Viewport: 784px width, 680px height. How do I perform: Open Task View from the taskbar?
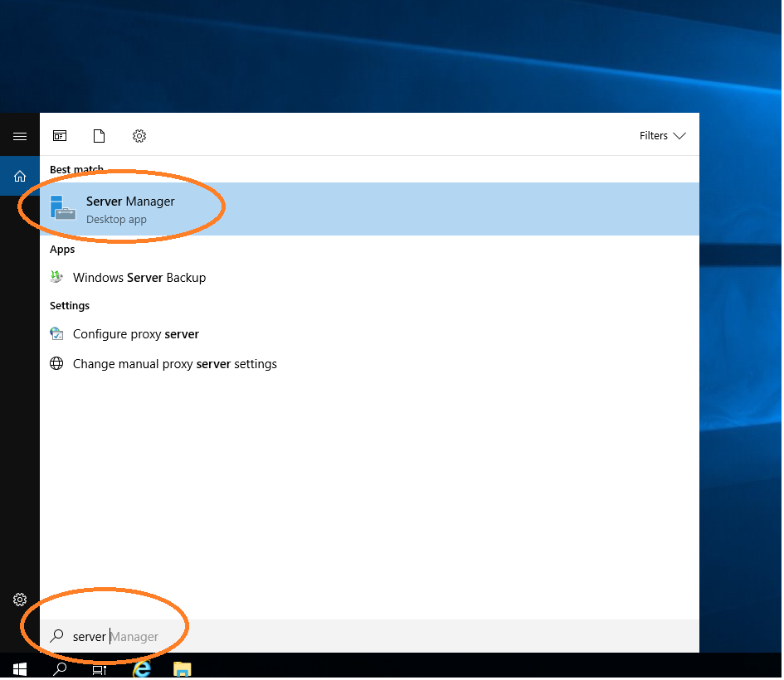[x=100, y=668]
